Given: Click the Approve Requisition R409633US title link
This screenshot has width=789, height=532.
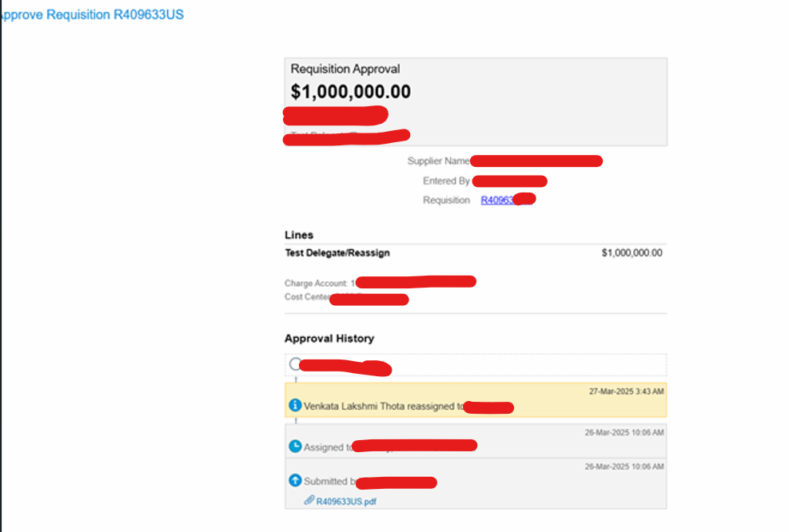Looking at the screenshot, I should pyautogui.click(x=90, y=14).
